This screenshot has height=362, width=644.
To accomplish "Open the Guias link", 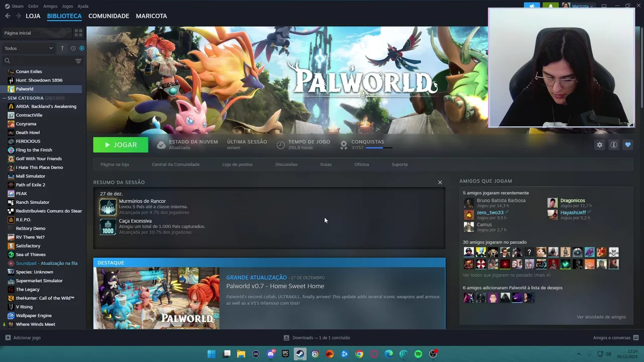I will click(326, 164).
